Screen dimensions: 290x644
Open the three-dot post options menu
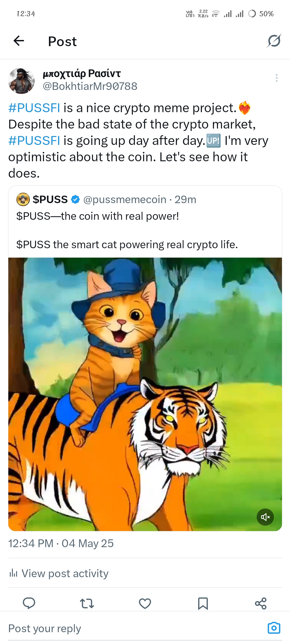(276, 78)
